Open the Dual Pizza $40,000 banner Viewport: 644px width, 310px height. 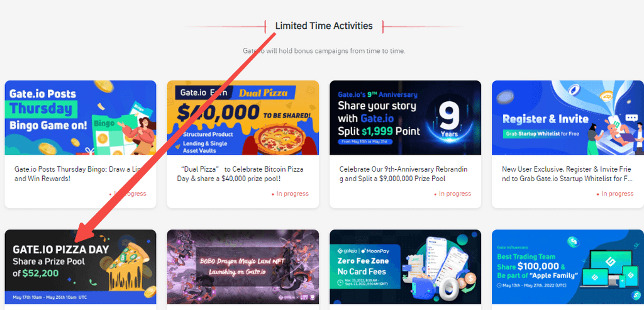tap(243, 118)
